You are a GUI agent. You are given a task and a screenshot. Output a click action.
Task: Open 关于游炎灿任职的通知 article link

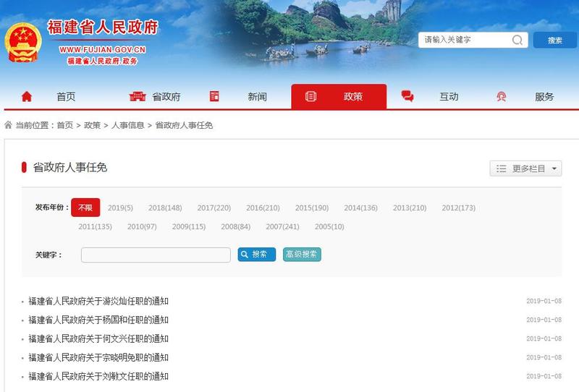98,301
